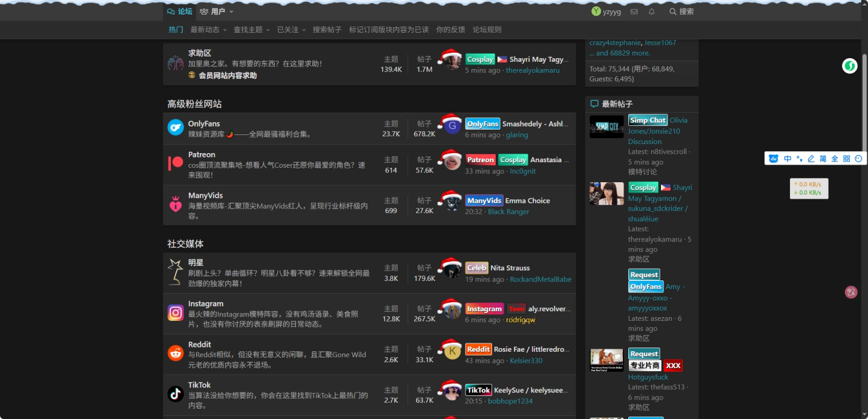Open Shayri Cosplay sidebar thumbnail
Viewport: 868px width, 419px height.
pyautogui.click(x=607, y=194)
